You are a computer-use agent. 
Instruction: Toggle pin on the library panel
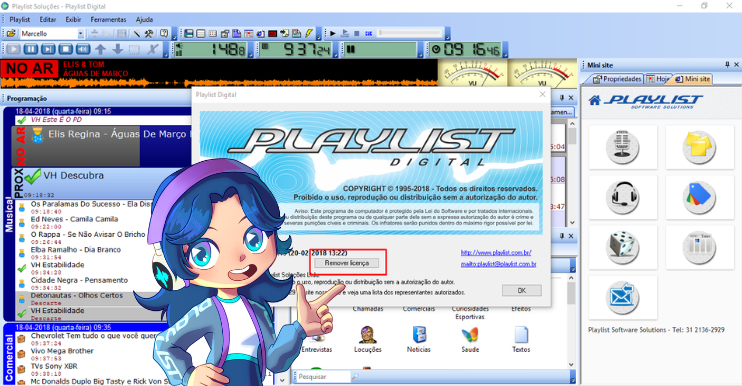tap(562, 236)
